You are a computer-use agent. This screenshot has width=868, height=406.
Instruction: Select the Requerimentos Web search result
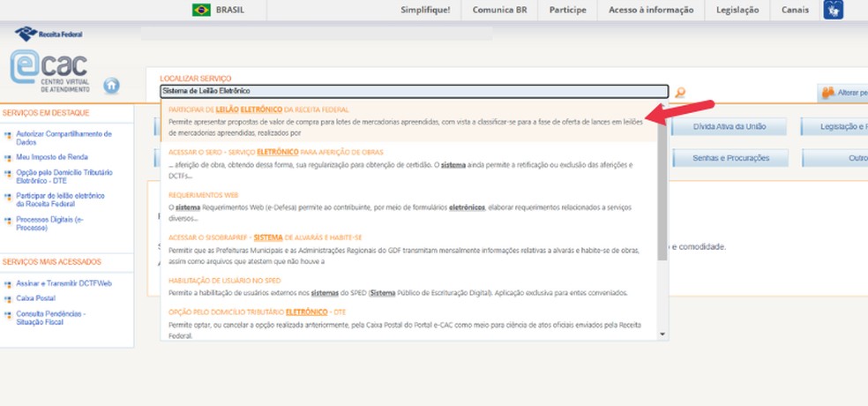click(409, 207)
